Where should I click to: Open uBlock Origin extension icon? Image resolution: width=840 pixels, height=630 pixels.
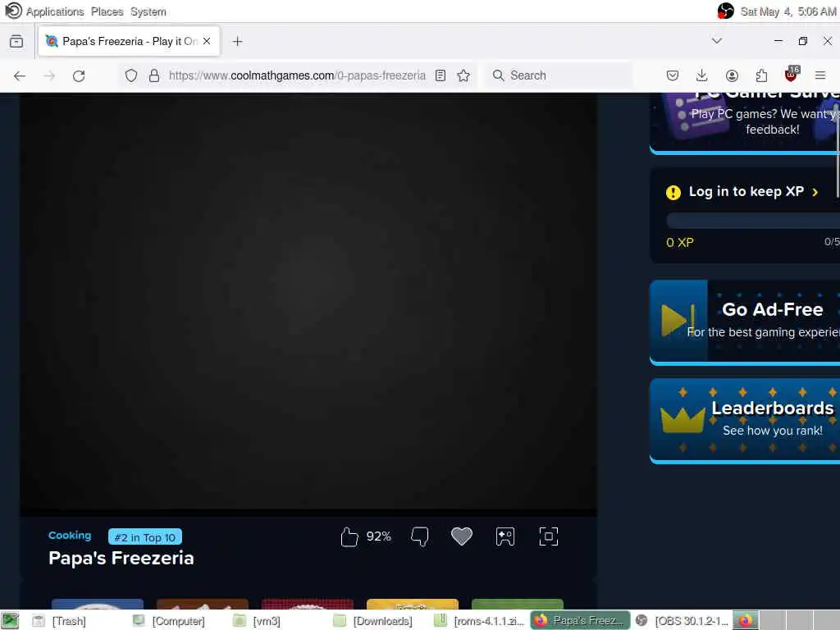click(792, 74)
